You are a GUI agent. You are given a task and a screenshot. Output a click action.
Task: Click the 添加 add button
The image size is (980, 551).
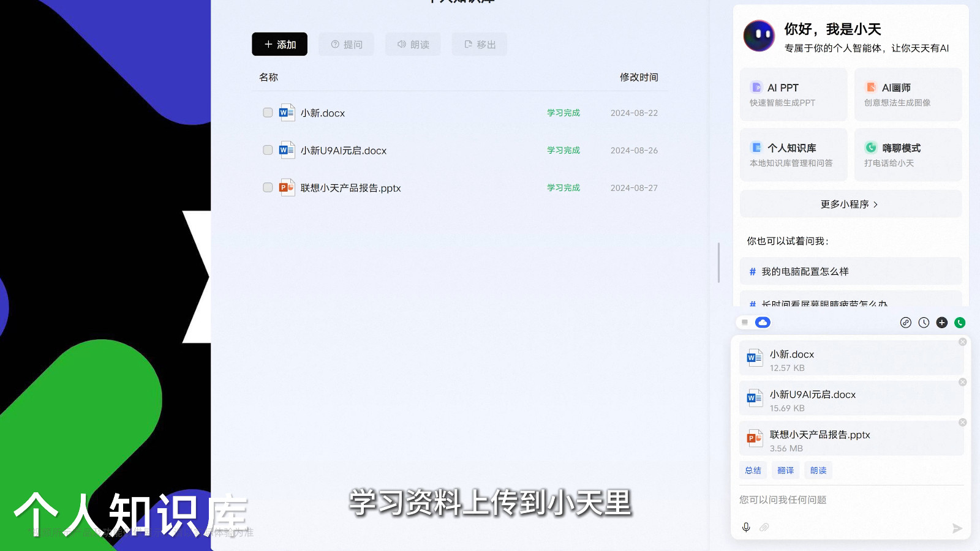coord(279,44)
